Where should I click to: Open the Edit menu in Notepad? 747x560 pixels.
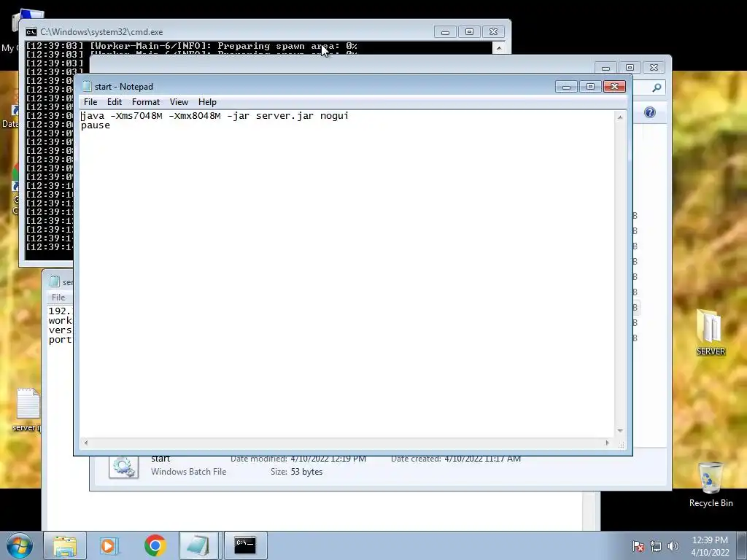click(115, 102)
